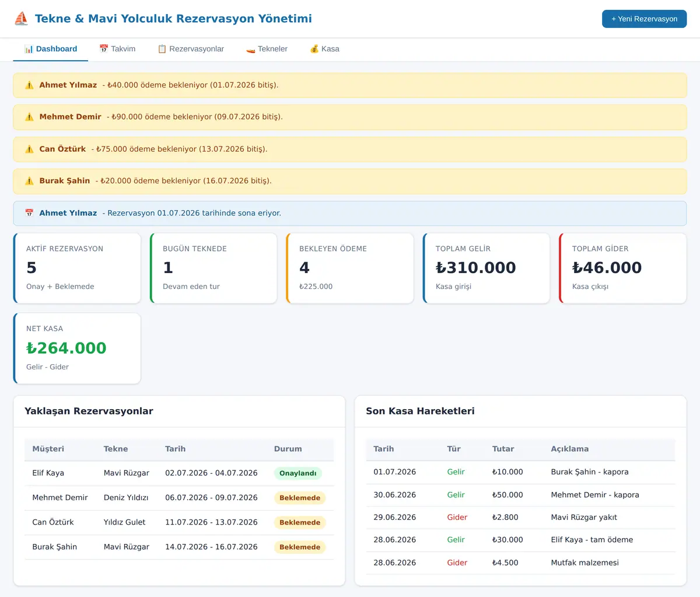Select the Net Kasa stat card
The width and height of the screenshot is (700, 597).
point(77,348)
